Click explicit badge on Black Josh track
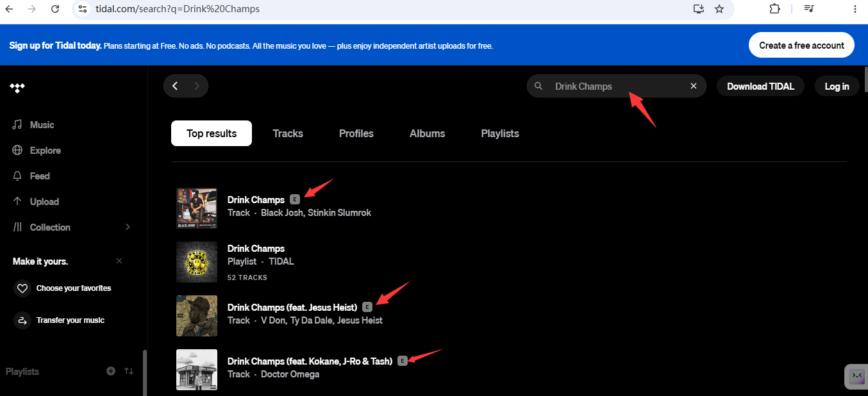 (295, 199)
